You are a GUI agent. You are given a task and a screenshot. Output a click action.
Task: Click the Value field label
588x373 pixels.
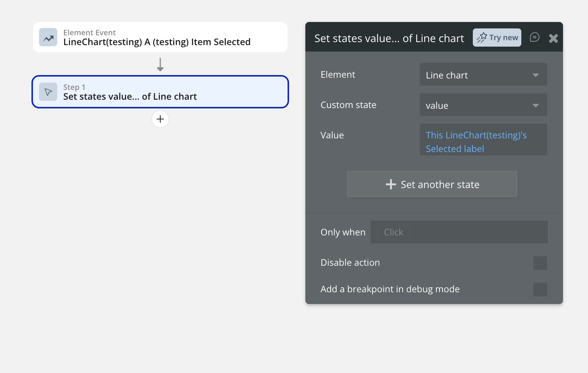click(332, 135)
